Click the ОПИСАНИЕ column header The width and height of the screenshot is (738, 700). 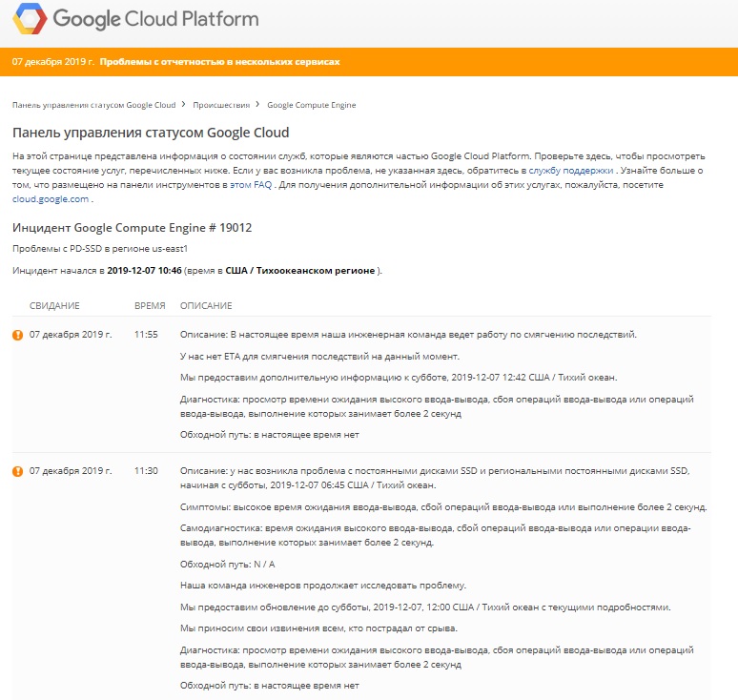206,305
